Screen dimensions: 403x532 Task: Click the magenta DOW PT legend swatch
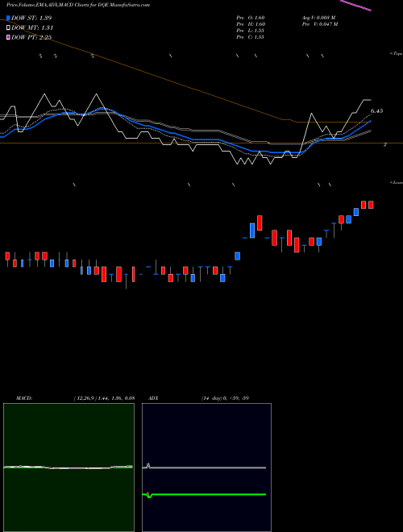8,37
